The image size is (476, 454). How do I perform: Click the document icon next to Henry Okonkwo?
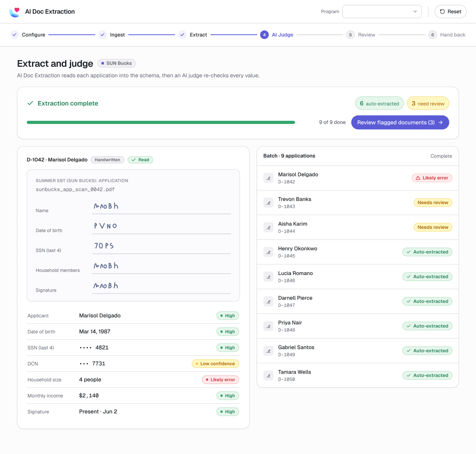point(268,252)
